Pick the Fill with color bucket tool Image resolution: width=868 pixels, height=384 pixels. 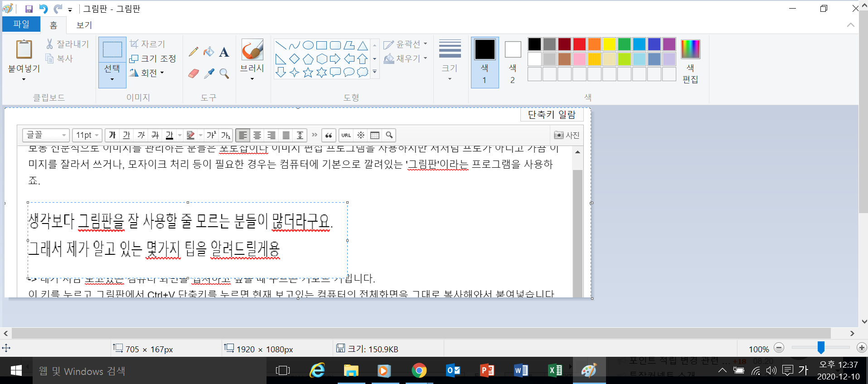[209, 52]
